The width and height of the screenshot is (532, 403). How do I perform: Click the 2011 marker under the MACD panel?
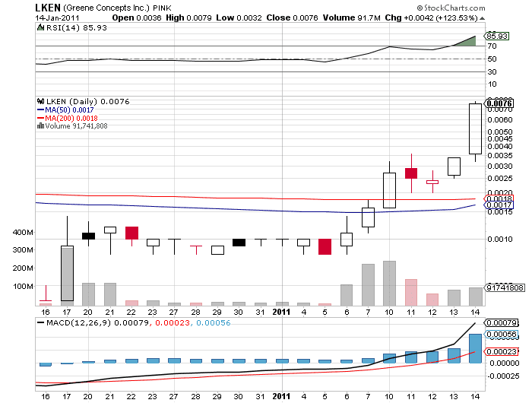tap(282, 396)
